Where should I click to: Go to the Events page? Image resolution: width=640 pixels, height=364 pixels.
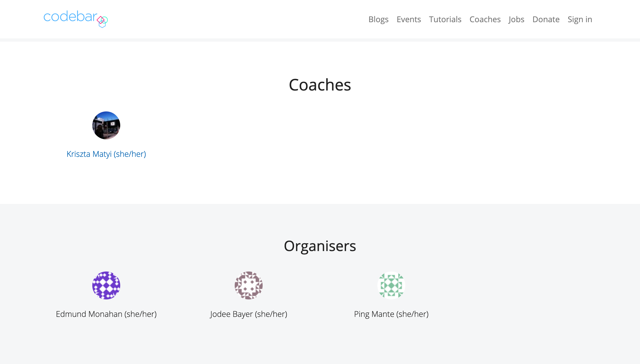pos(408,19)
